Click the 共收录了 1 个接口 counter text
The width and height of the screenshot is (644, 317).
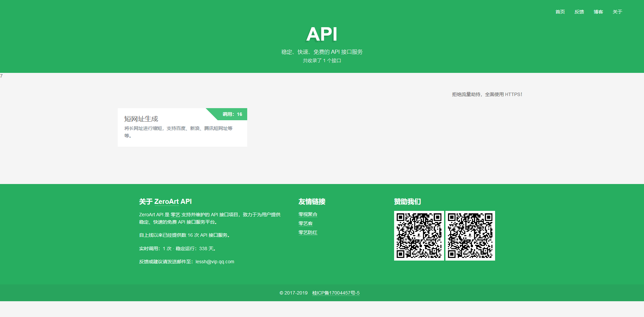[x=322, y=60]
